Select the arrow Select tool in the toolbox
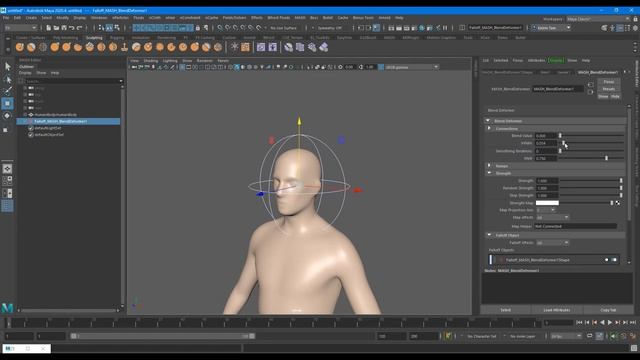The image size is (640, 360). [x=8, y=67]
